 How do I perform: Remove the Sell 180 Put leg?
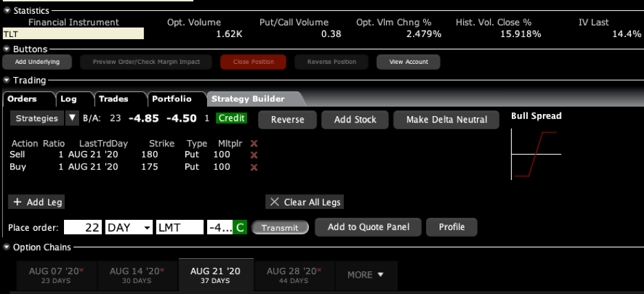click(253, 155)
